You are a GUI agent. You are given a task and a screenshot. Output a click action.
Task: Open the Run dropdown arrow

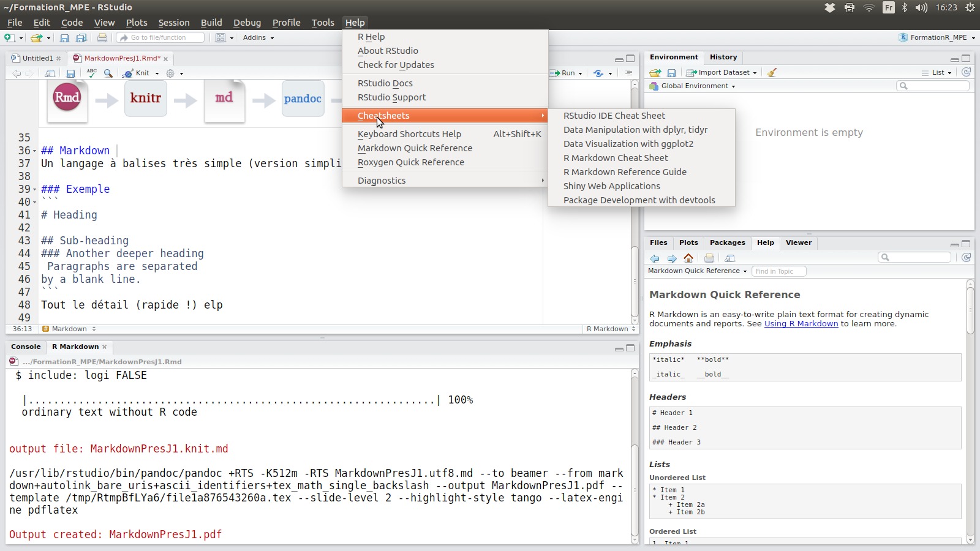pyautogui.click(x=580, y=73)
